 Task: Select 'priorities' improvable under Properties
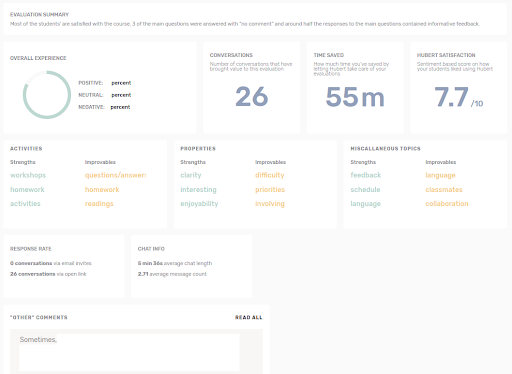click(270, 190)
